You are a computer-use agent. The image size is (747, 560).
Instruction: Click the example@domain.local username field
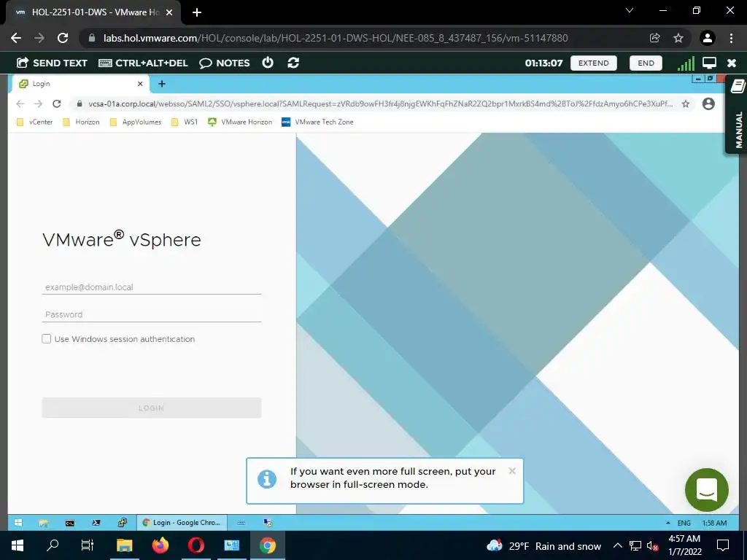[152, 287]
